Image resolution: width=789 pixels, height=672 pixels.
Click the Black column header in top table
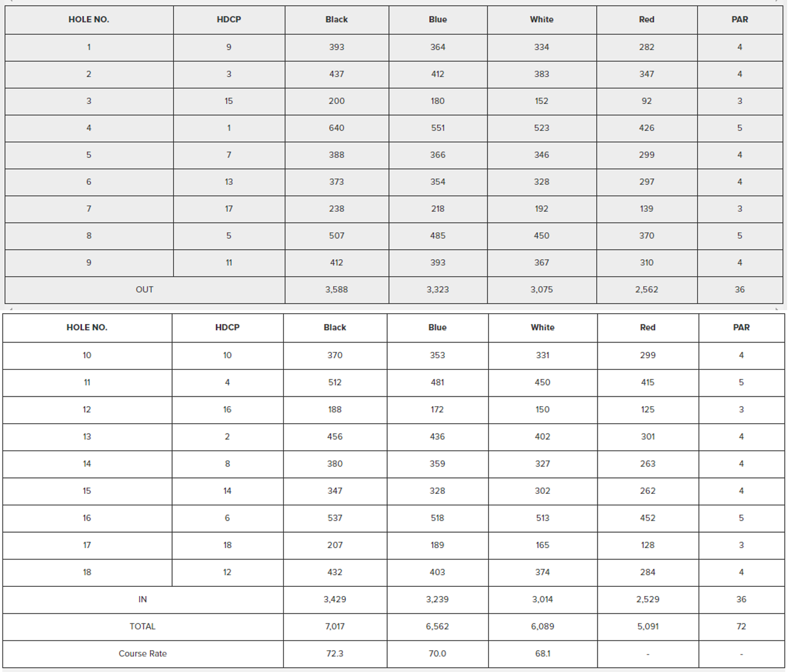tap(336, 19)
